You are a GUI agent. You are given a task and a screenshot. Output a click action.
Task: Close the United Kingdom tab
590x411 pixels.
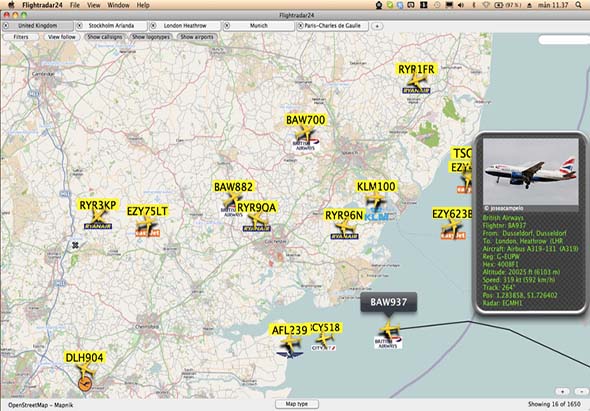click(6, 26)
